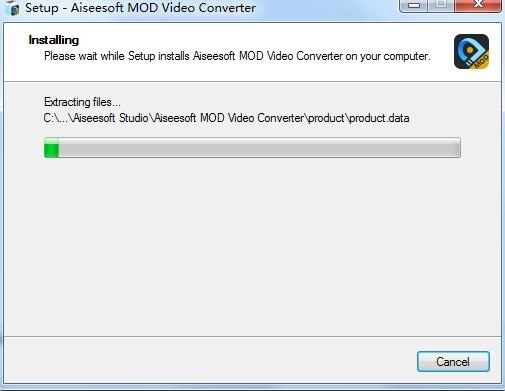Click the Aiseesoft MOD Video Converter logo
505x391 pixels.
[x=471, y=52]
